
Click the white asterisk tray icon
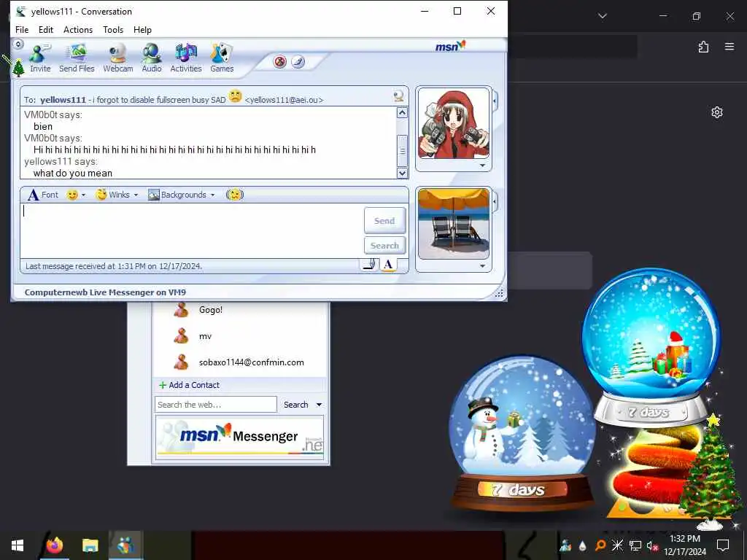pos(617,545)
